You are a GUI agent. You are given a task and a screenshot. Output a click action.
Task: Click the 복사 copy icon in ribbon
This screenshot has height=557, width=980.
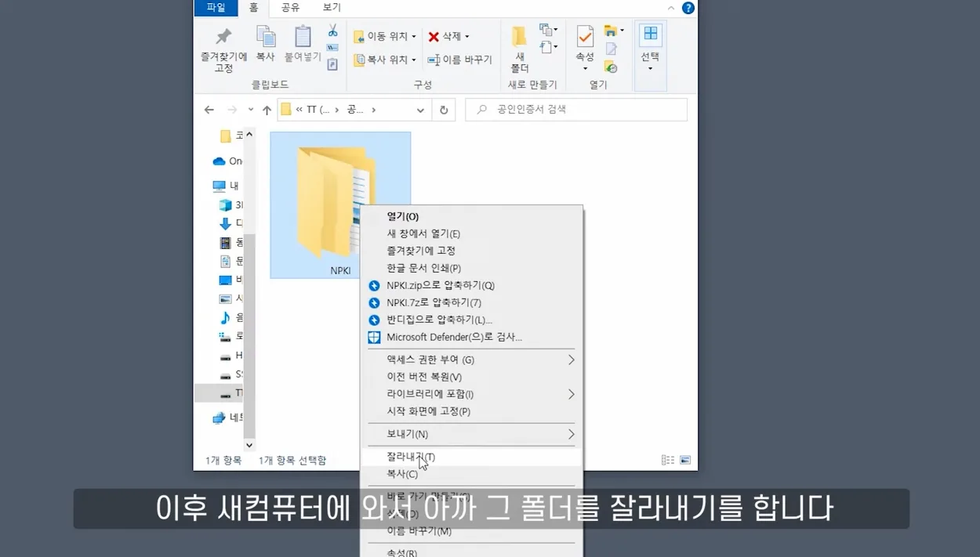[266, 36]
